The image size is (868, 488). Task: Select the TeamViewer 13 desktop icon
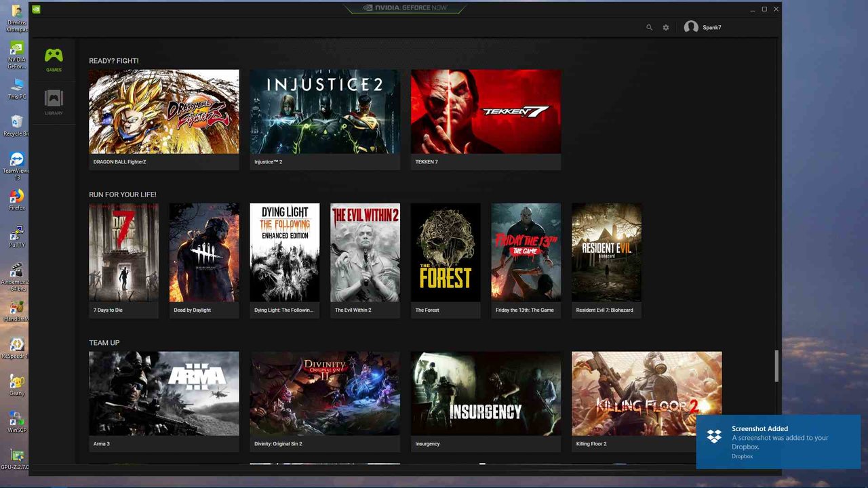pyautogui.click(x=16, y=165)
